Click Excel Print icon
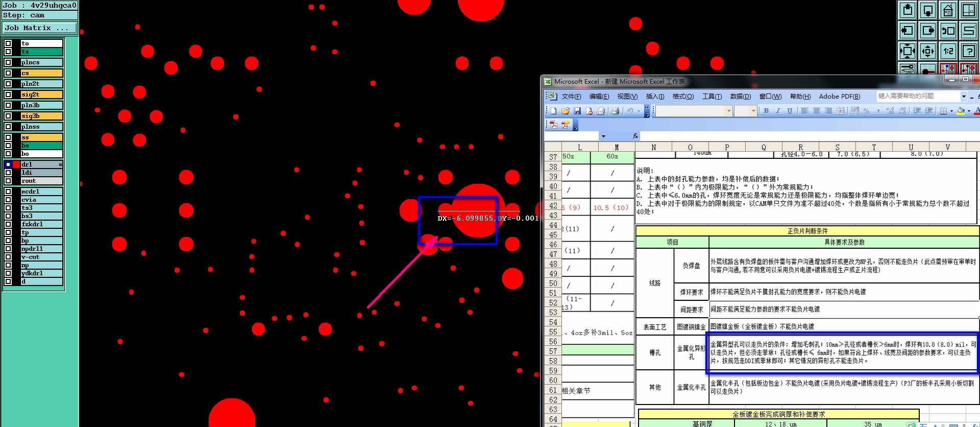 pyautogui.click(x=616, y=111)
